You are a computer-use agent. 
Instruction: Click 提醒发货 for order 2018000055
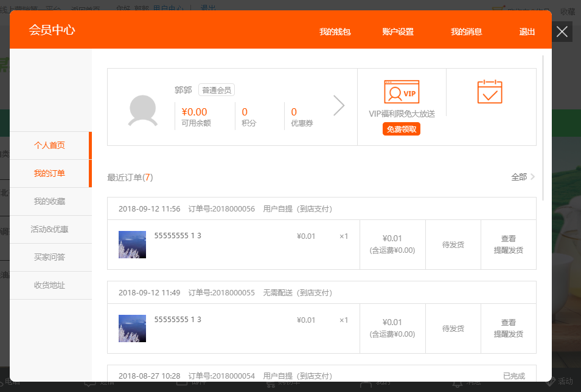[x=508, y=334]
